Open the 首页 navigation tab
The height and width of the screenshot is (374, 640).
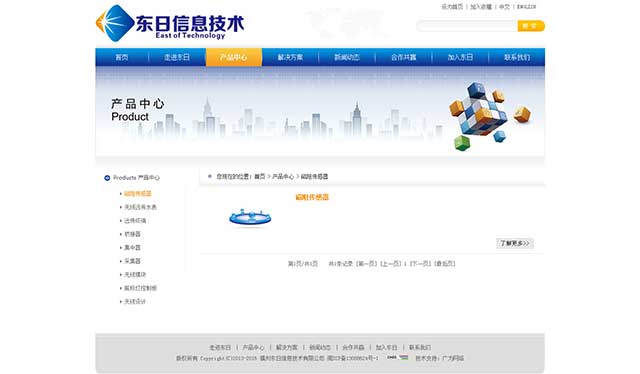[122, 57]
